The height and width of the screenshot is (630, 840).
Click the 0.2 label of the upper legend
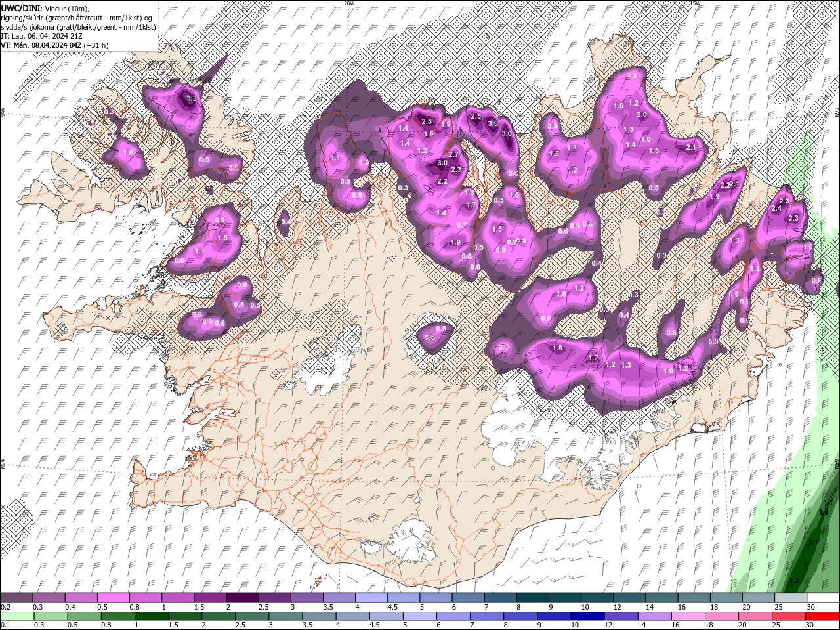pos(5,608)
